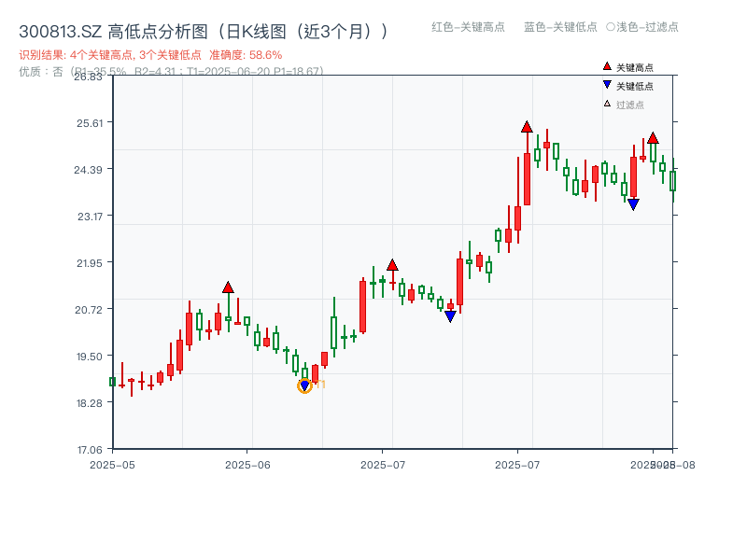This screenshot has width=747, height=560.
Task: Expand the in-chart legend box
Action: tap(631, 87)
